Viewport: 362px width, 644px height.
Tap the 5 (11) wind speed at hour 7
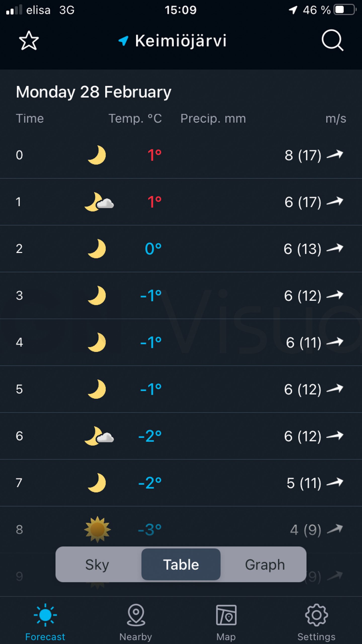pos(304,483)
